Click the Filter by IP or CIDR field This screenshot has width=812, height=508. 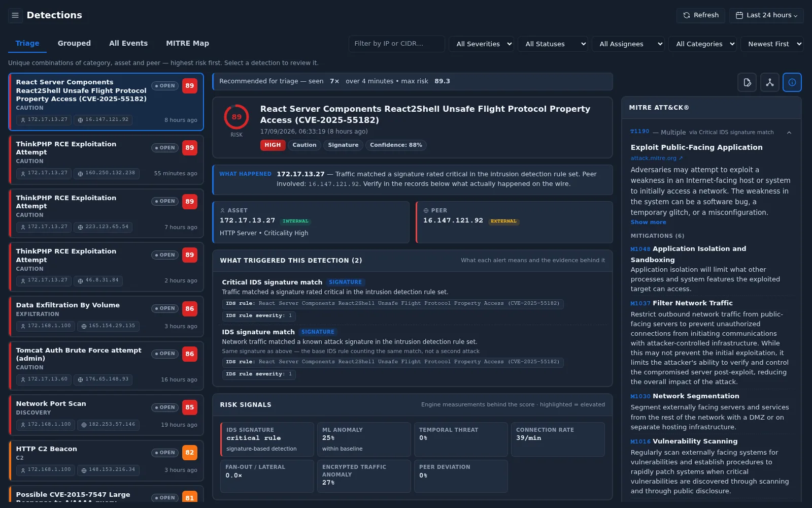397,44
